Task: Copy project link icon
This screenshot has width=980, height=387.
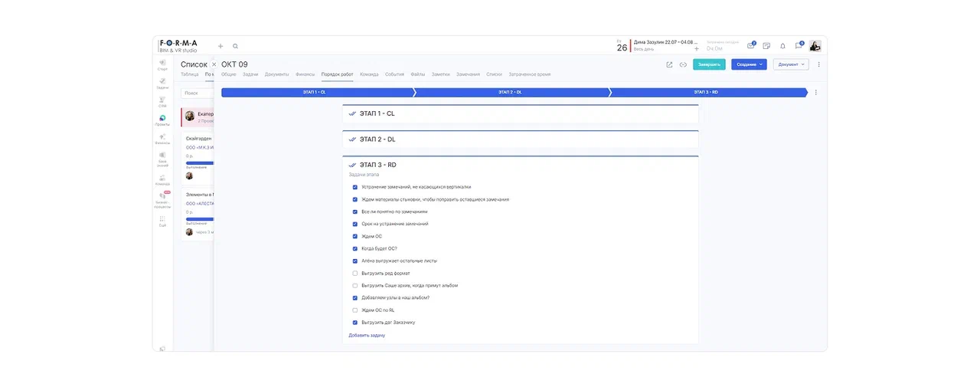Action: [x=683, y=64]
